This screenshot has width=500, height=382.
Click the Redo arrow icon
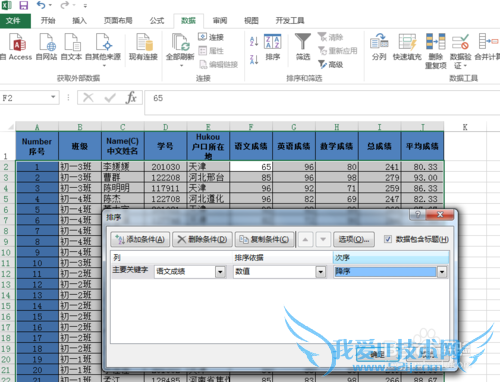[x=65, y=5]
